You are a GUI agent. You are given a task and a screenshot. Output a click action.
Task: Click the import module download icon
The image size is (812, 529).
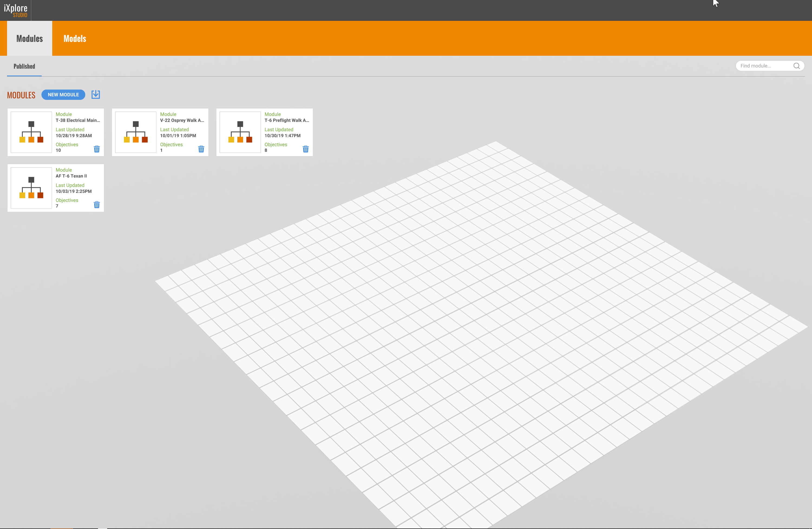click(x=96, y=94)
